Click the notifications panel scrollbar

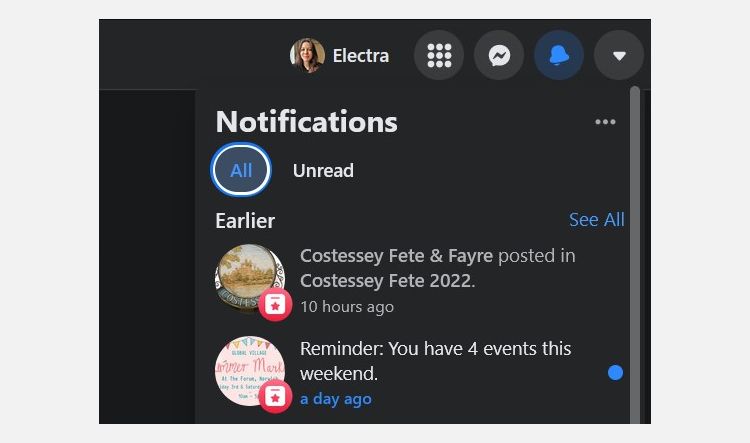pyautogui.click(x=634, y=250)
